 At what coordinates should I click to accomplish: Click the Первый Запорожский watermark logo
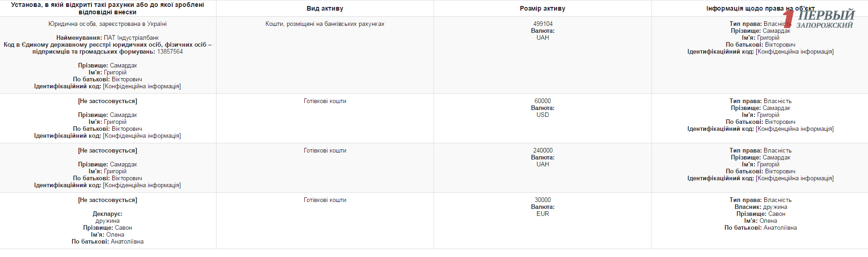point(822,19)
